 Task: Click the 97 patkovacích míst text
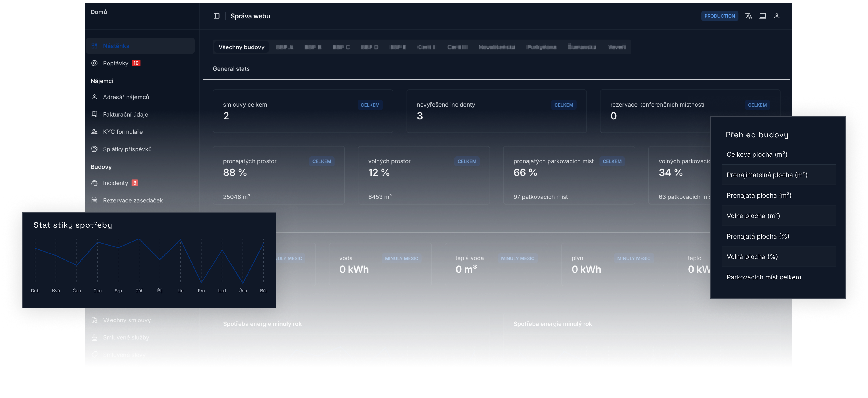click(540, 197)
